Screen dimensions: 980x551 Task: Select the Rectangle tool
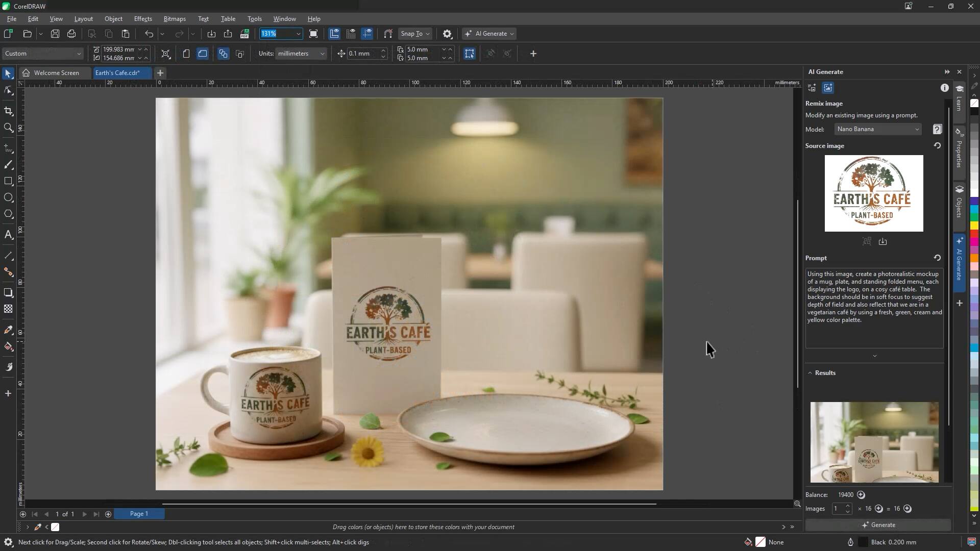click(x=8, y=181)
